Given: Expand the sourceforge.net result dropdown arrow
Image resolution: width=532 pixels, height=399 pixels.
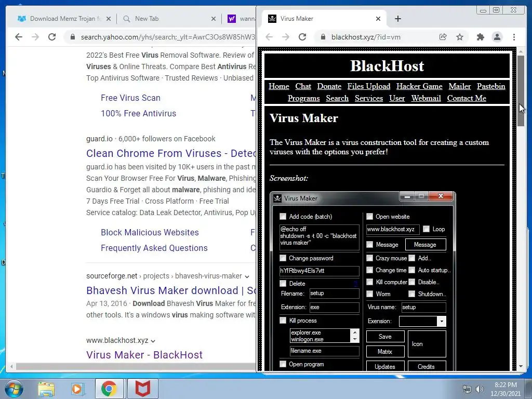Looking at the screenshot, I should tap(247, 276).
